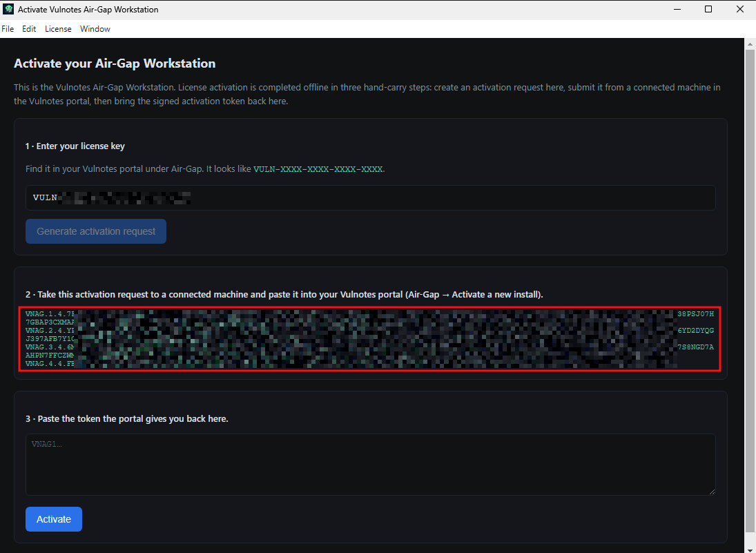Select the activation request code block
The image size is (756, 553).
click(x=370, y=339)
